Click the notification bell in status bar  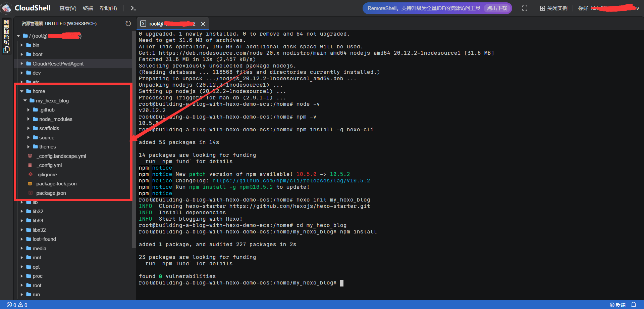tap(634, 305)
